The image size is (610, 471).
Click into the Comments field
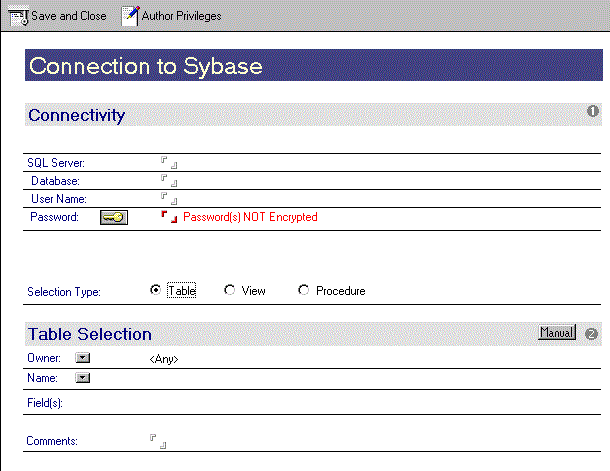tap(158, 441)
